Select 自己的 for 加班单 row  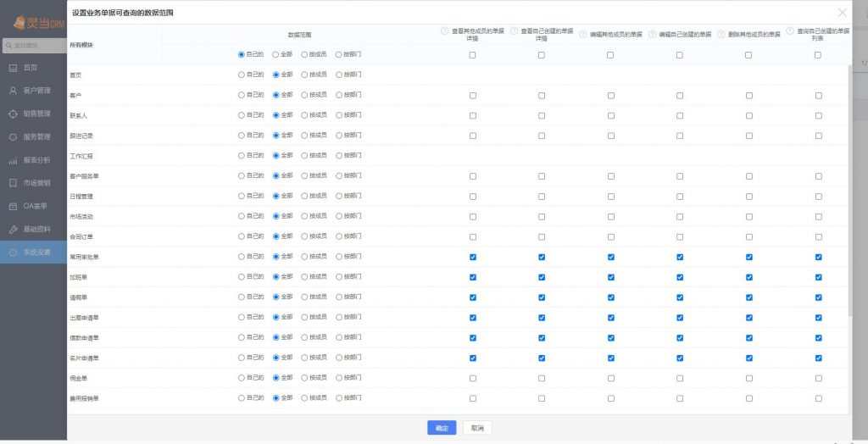(x=241, y=277)
